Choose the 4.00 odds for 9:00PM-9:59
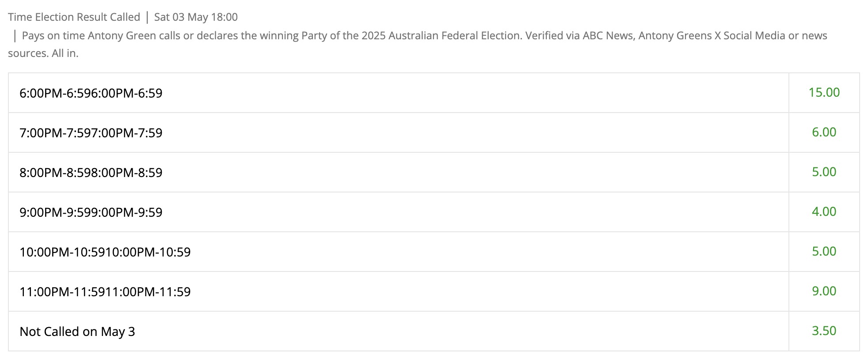868x362 pixels. tap(824, 212)
